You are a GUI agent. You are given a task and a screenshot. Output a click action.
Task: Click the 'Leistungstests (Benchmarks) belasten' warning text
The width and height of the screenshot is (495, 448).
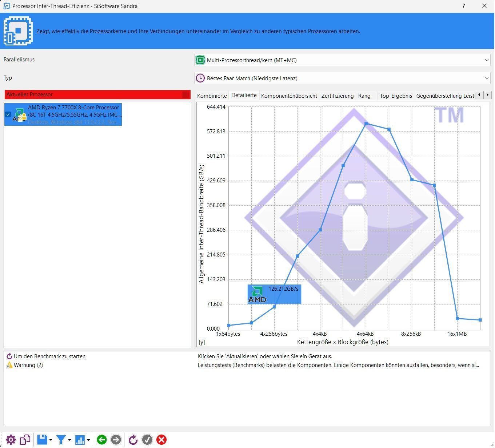[338, 365]
